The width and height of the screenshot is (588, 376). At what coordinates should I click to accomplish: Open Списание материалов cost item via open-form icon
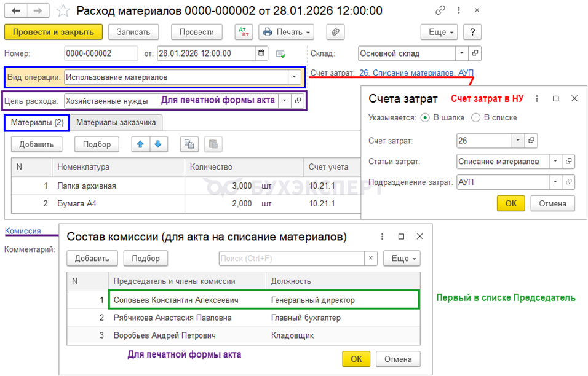coord(568,162)
